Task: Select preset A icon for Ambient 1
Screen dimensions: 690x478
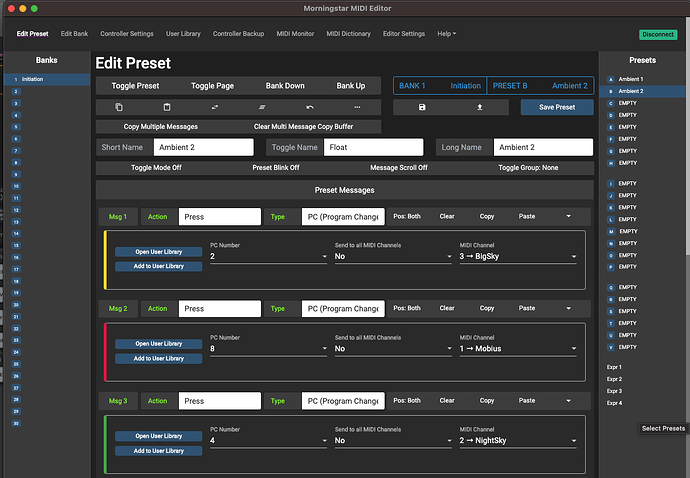Action: 610,79
